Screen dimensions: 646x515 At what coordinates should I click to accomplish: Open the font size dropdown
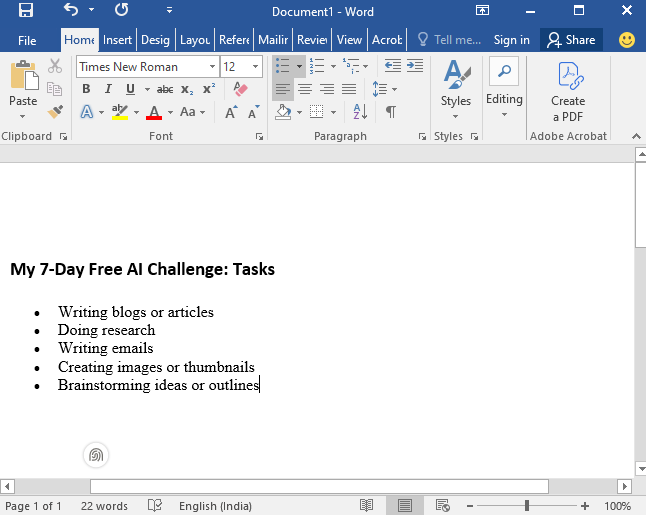tap(255, 66)
